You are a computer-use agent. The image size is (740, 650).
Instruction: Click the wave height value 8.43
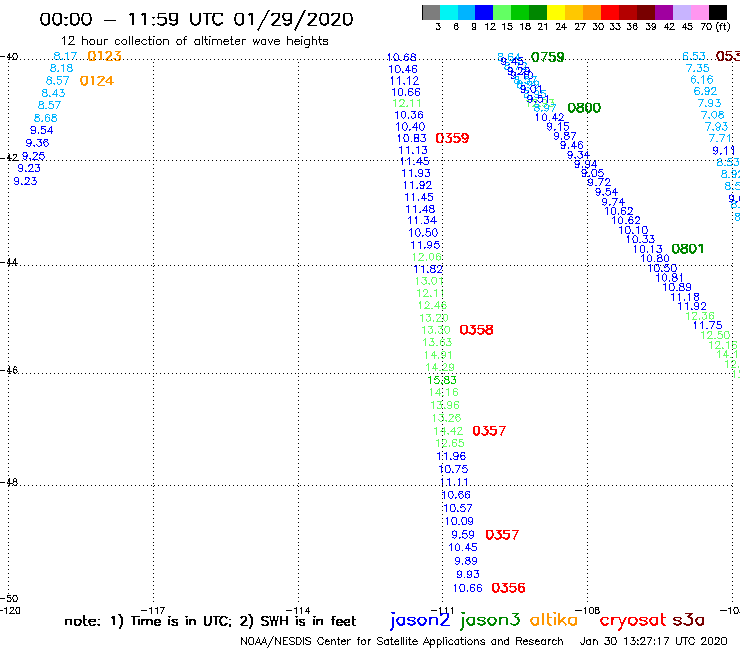point(53,93)
